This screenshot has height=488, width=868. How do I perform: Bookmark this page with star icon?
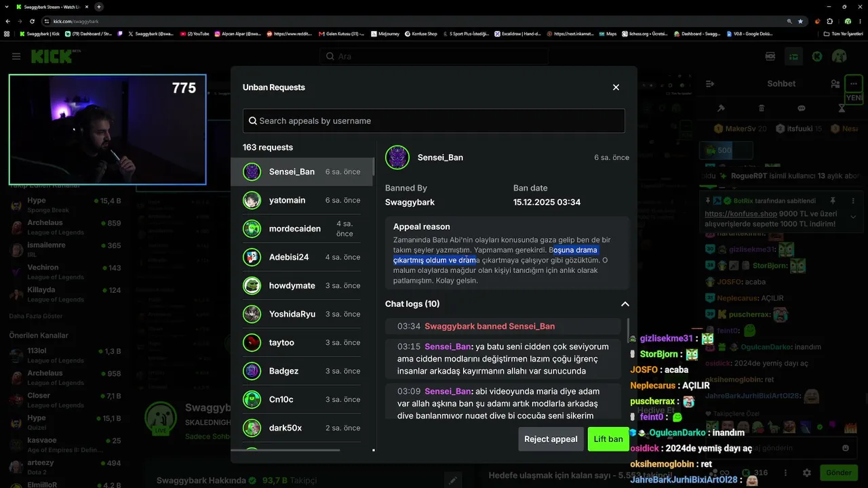click(800, 21)
